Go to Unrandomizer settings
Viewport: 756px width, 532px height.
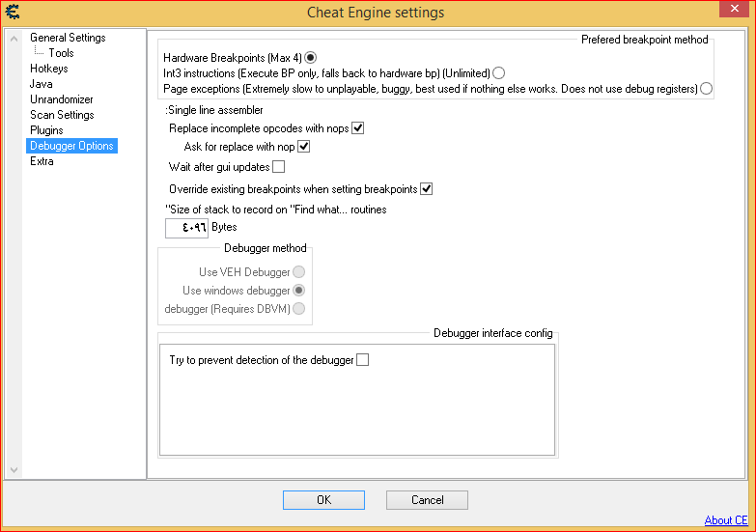62,99
